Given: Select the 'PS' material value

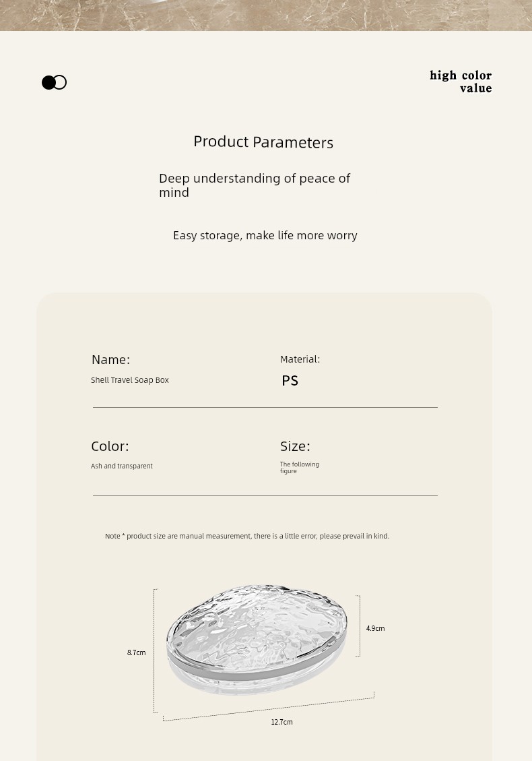Looking at the screenshot, I should pyautogui.click(x=290, y=380).
